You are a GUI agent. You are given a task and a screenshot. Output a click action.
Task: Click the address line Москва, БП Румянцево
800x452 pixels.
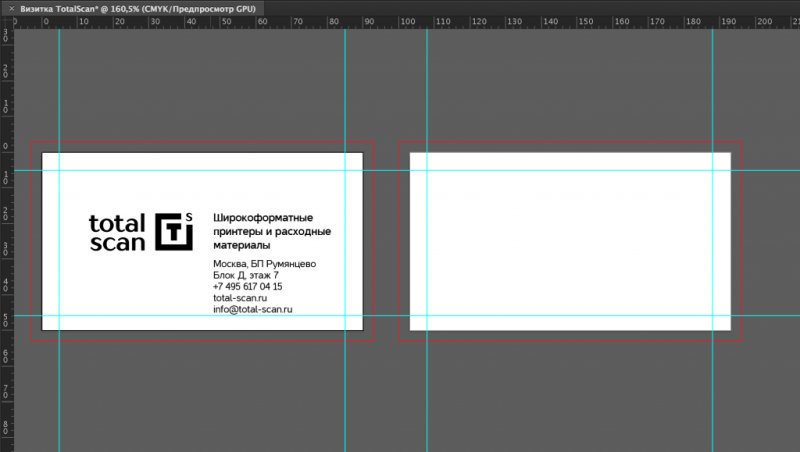(x=264, y=264)
